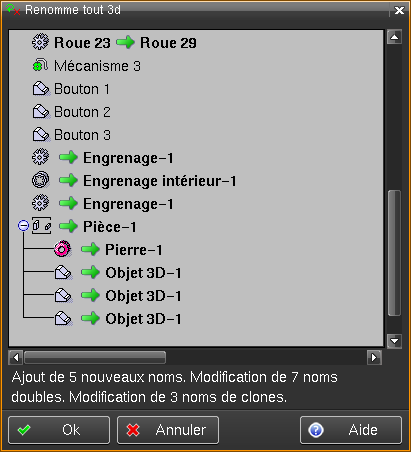Image resolution: width=411 pixels, height=452 pixels.
Task: Click the horizontal scrollbar right arrow
Action: 374,357
